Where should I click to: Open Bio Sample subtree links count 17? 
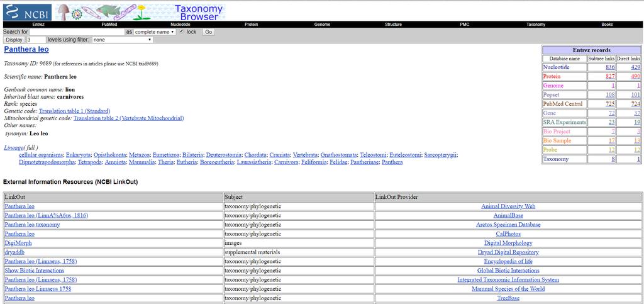coord(611,140)
